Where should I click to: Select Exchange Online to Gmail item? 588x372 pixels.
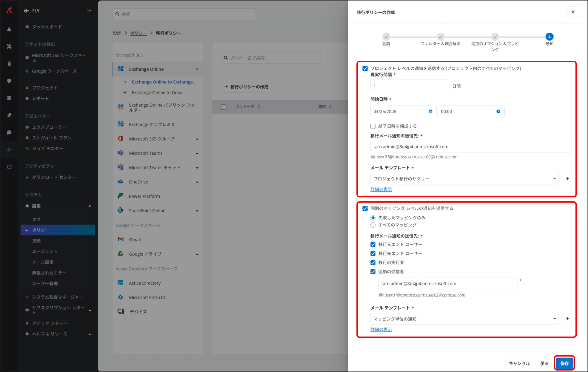pyautogui.click(x=158, y=93)
